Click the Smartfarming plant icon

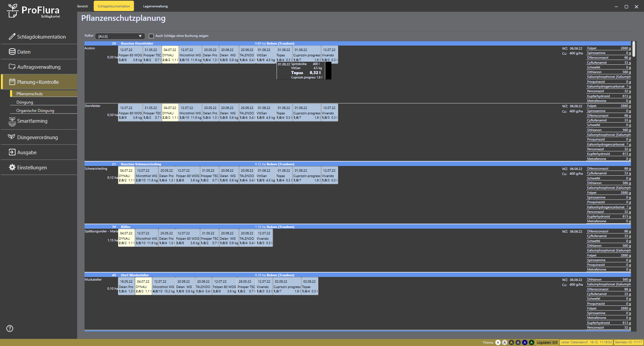pyautogui.click(x=12, y=121)
